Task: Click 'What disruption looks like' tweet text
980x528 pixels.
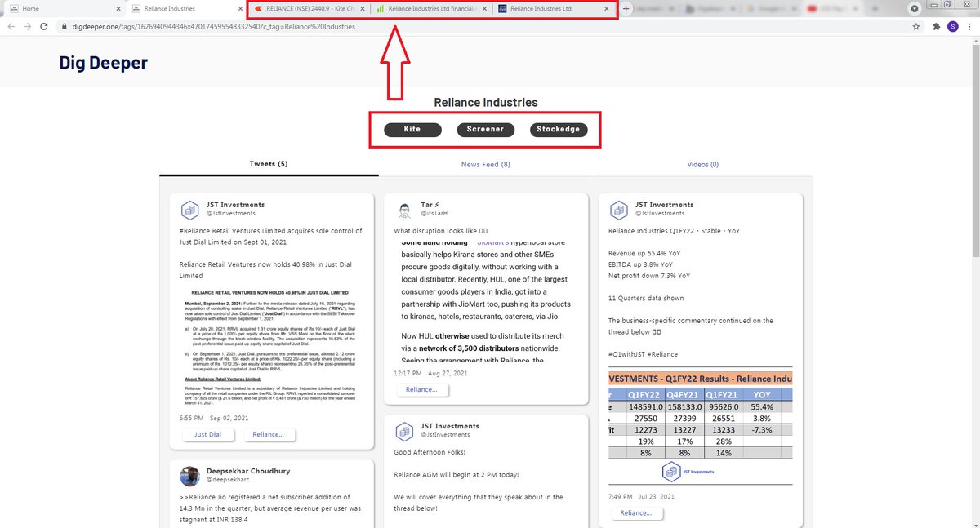Action: pos(441,230)
